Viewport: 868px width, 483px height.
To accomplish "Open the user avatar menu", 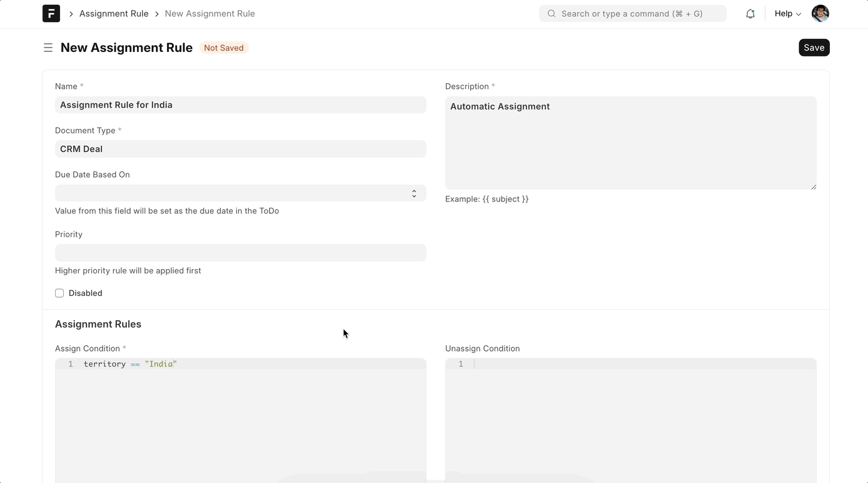I will pos(820,13).
